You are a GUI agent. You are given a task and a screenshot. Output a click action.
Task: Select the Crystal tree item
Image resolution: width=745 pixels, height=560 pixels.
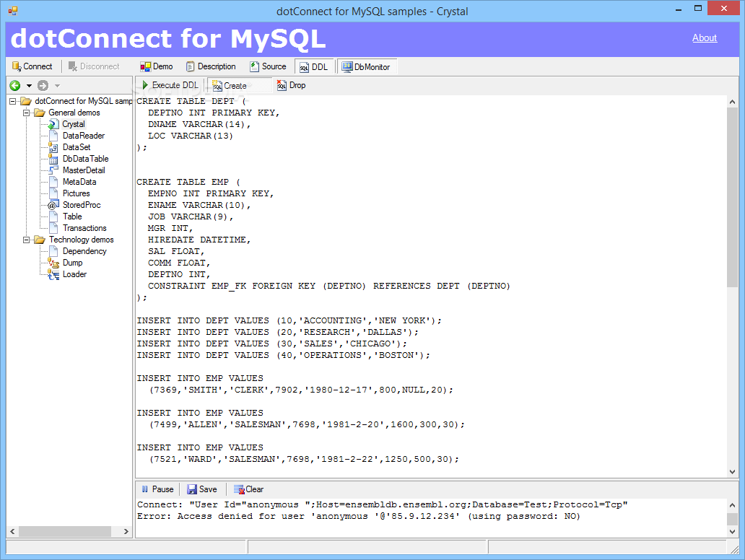[x=74, y=124]
